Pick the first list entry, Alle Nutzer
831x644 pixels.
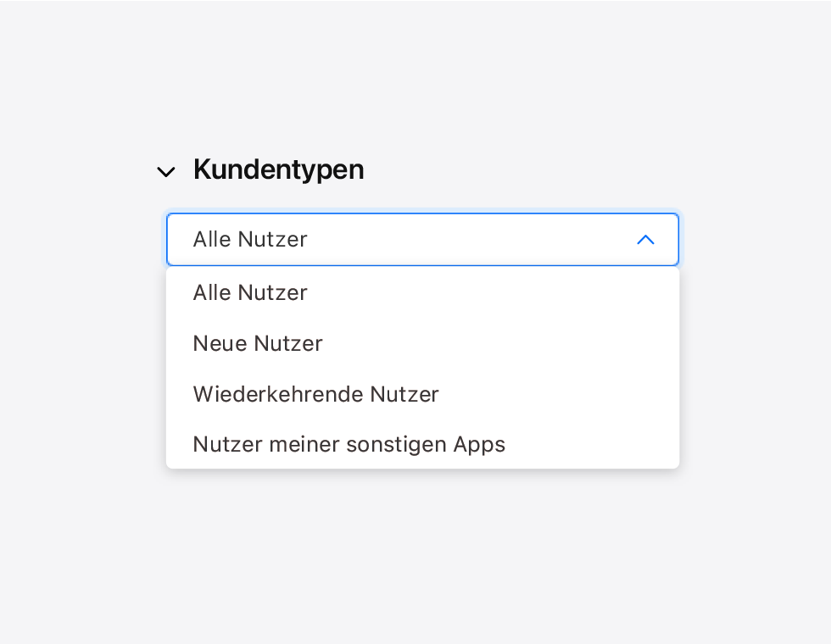coord(250,293)
